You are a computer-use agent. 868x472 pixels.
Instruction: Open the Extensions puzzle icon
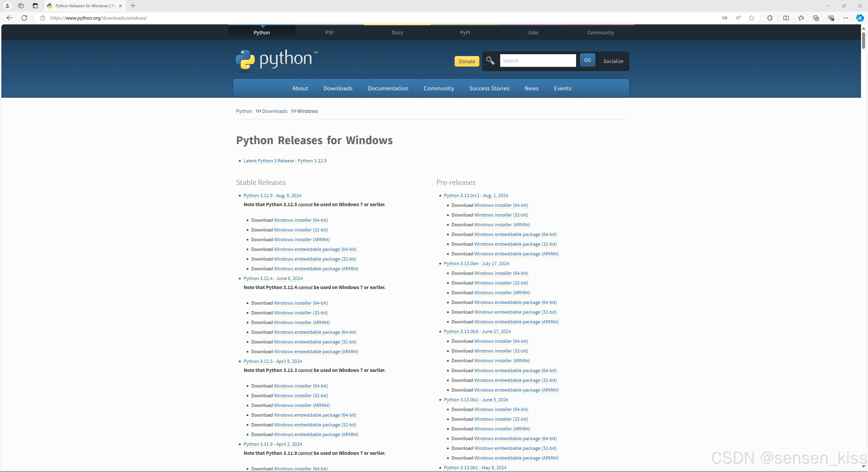[x=769, y=18]
